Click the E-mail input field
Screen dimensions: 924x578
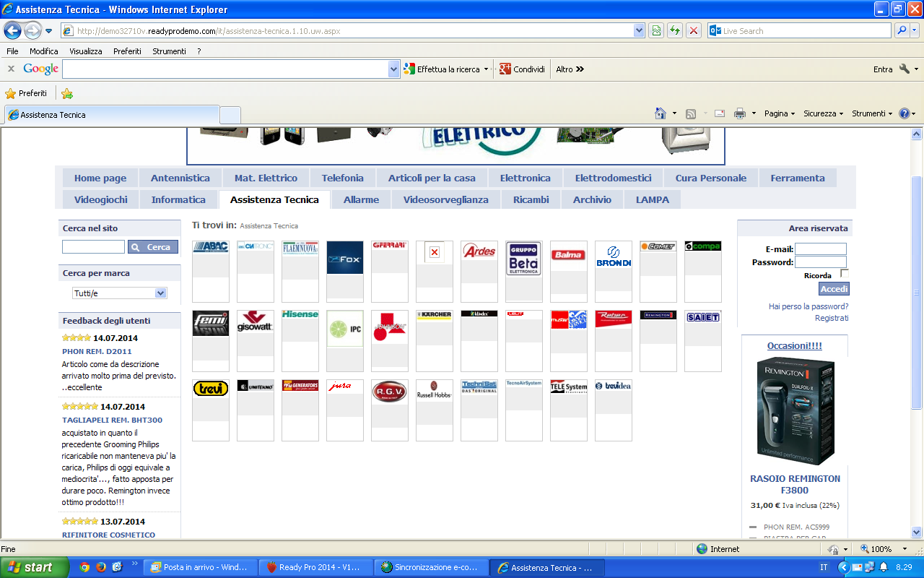pos(821,249)
